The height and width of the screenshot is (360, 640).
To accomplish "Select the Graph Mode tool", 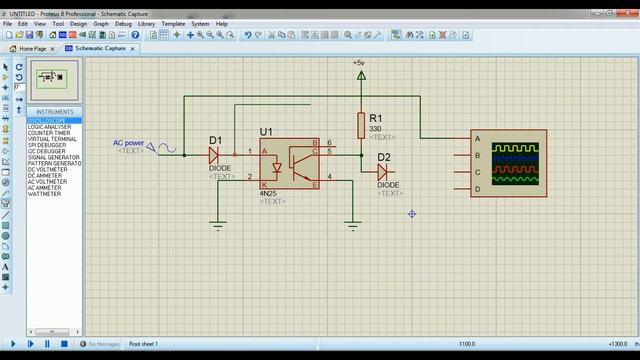I will (5, 162).
